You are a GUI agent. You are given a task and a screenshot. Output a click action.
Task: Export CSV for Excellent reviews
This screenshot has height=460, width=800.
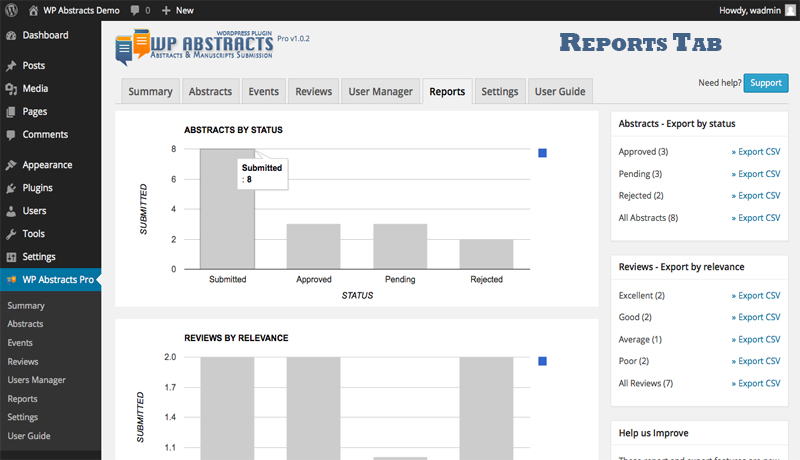[756, 296]
